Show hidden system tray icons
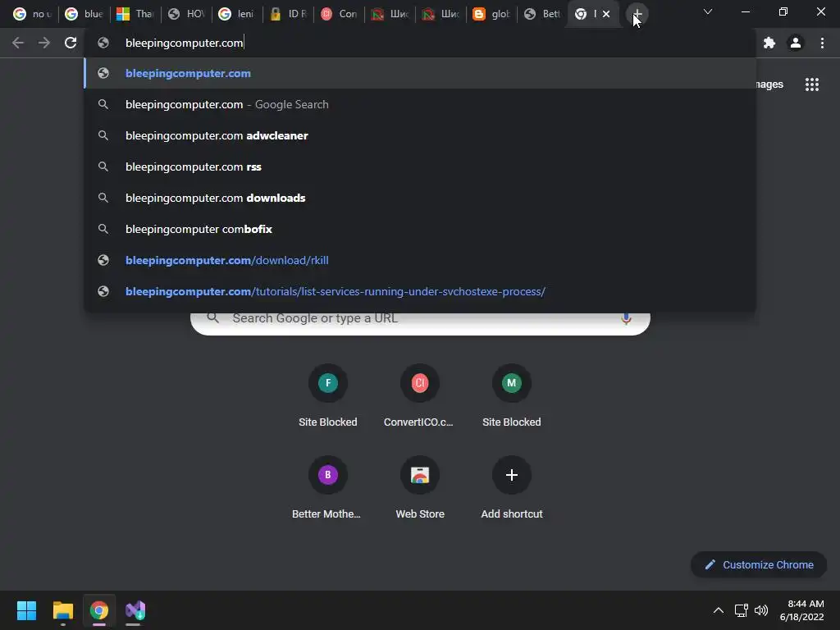The image size is (840, 630). point(719,610)
